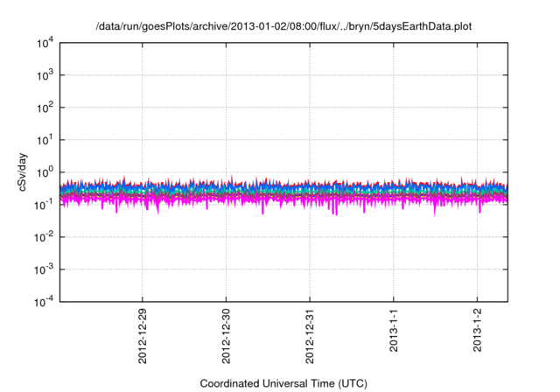Click the 10^-3 y-axis tick label
This screenshot has height=392, width=560.
pyautogui.click(x=44, y=269)
